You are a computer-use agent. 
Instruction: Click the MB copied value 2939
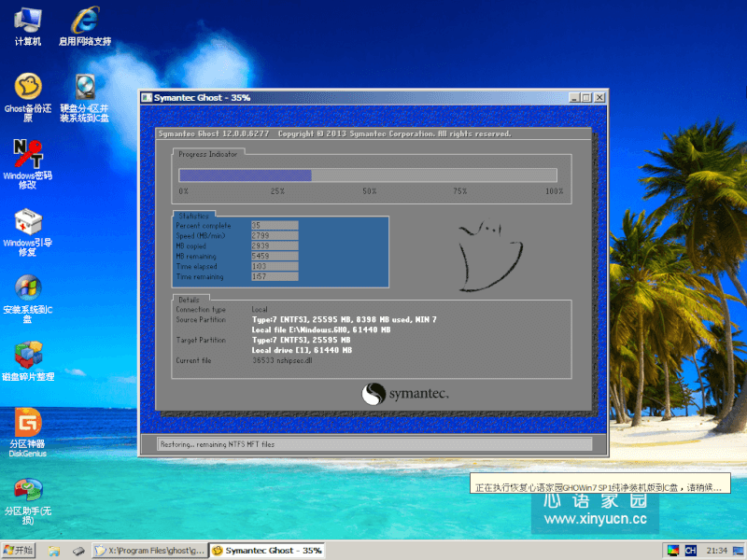(275, 245)
